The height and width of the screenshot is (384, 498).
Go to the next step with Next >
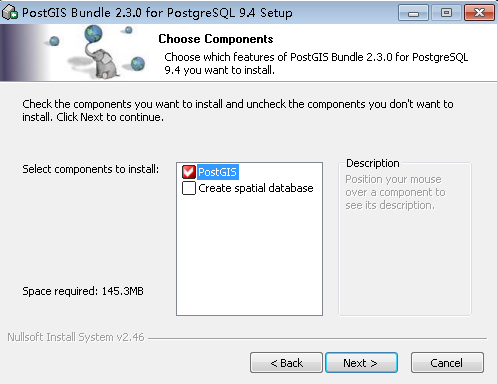(x=361, y=363)
